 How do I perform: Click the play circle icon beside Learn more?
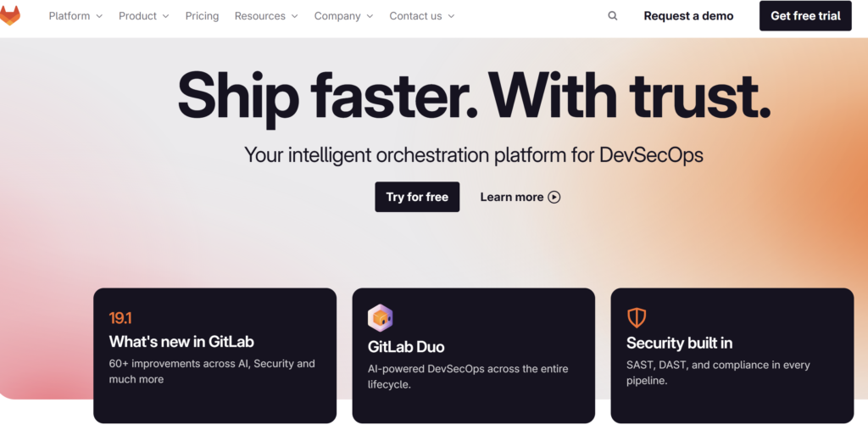pos(554,197)
